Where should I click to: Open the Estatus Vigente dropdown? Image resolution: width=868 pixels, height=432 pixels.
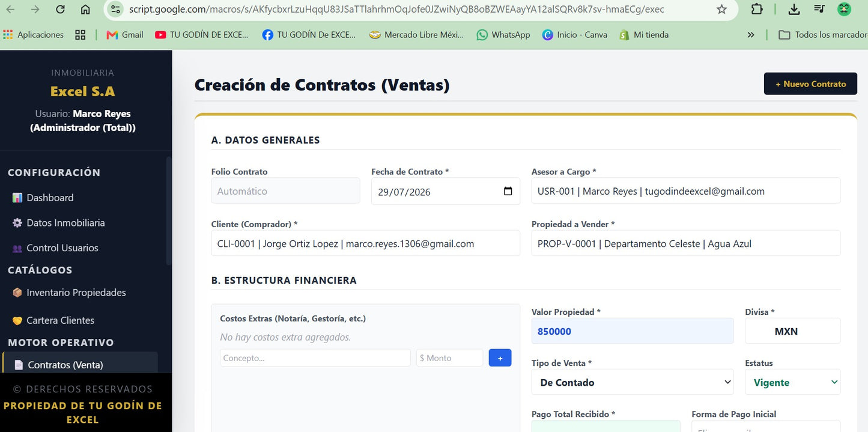point(792,382)
